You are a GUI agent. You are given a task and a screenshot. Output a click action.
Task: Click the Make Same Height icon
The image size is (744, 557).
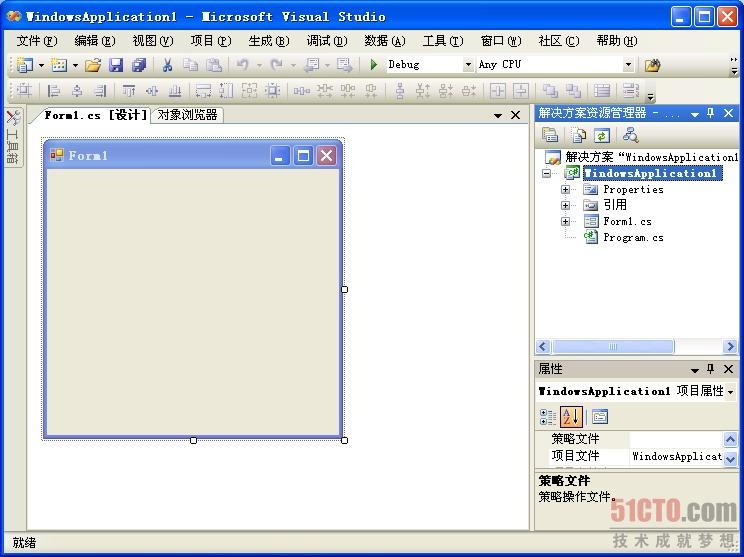pos(226,90)
